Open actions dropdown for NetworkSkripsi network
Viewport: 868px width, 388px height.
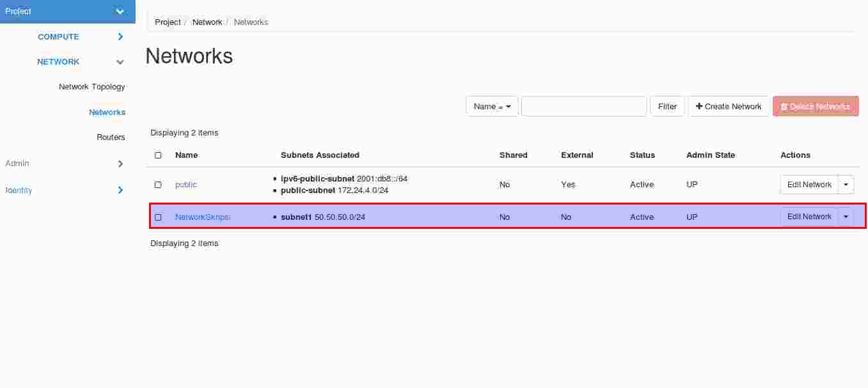pyautogui.click(x=846, y=217)
